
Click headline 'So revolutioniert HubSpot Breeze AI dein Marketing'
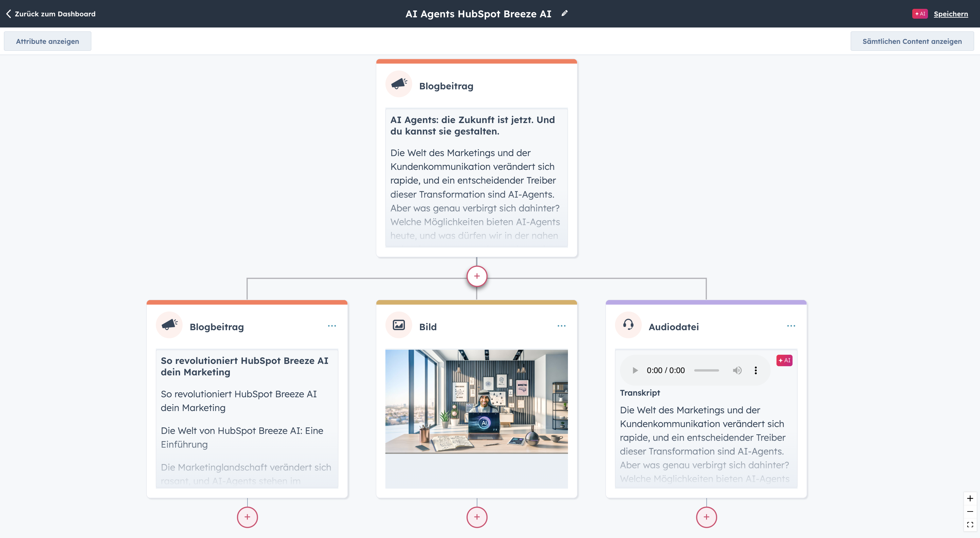coord(244,367)
